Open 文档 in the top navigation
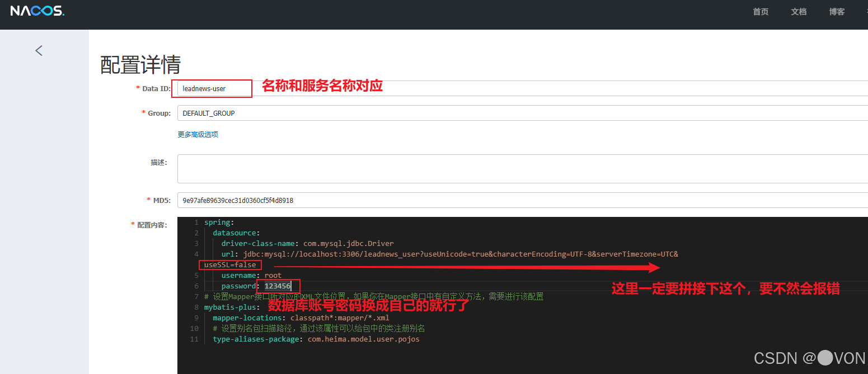 pos(799,12)
